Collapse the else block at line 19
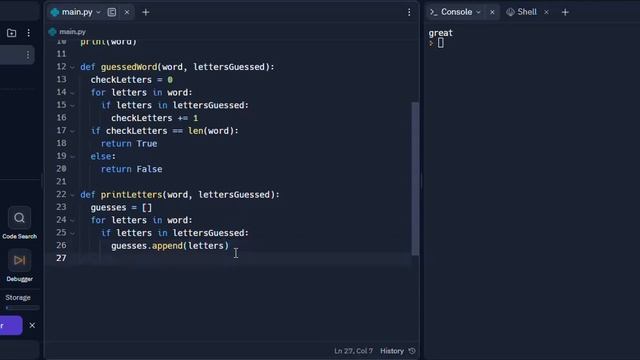This screenshot has width=640, height=360. click(x=72, y=157)
